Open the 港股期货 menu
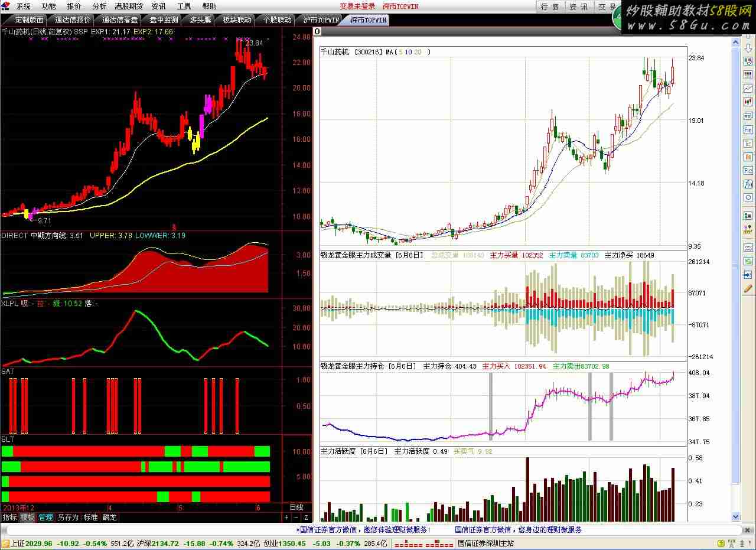 [129, 6]
